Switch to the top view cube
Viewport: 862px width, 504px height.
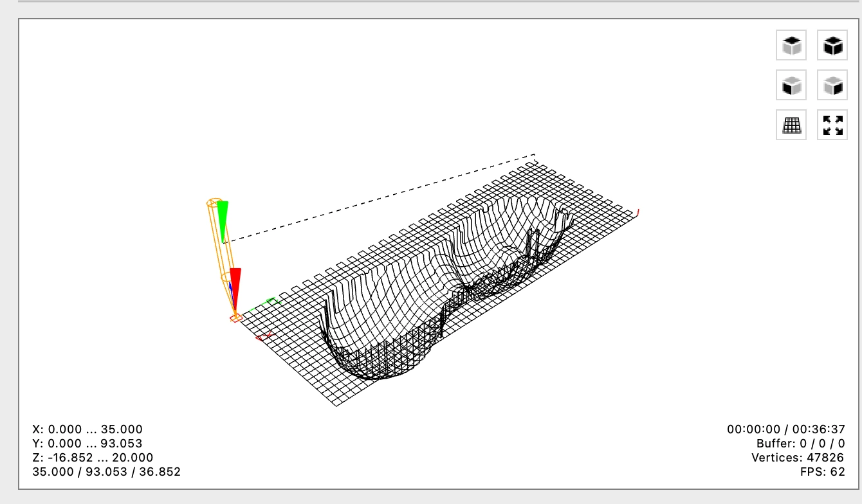coord(791,45)
